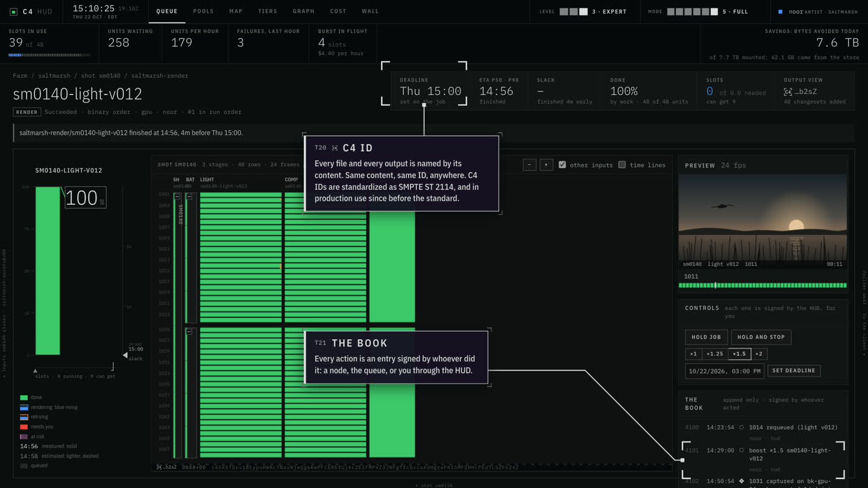Click the diamond capture icon on entry 4102
Screen dimensions: 868x488
pos(741,481)
